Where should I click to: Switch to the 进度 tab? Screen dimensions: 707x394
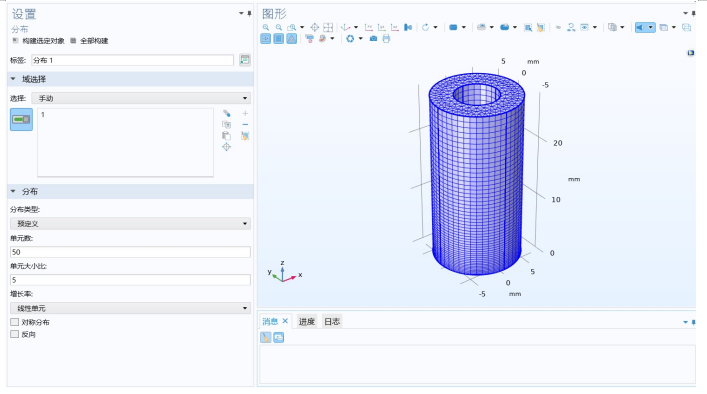coord(307,321)
